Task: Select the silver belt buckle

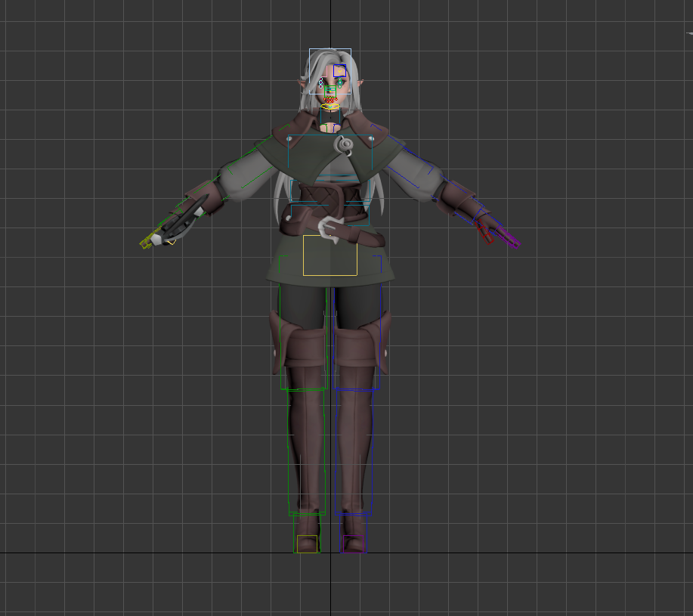Action: coord(329,228)
